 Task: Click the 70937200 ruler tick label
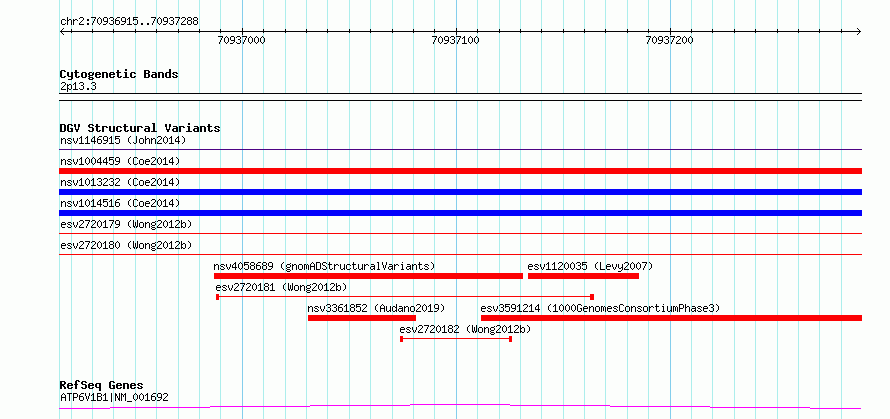670,40
